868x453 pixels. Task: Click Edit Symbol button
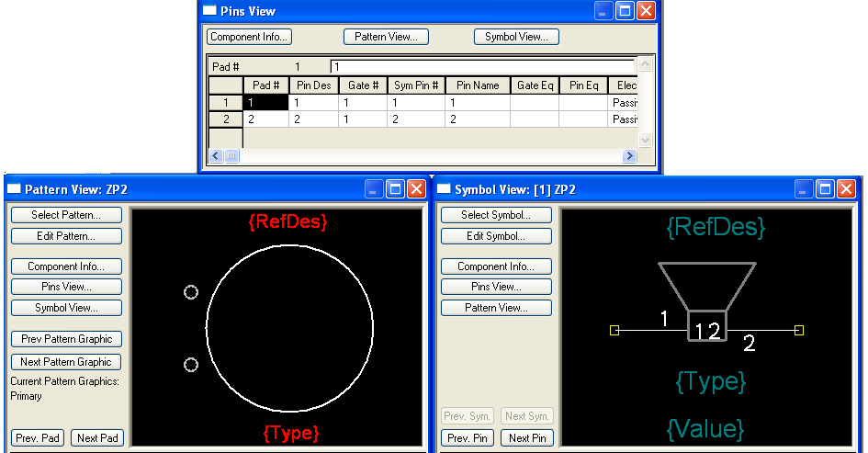click(x=496, y=236)
